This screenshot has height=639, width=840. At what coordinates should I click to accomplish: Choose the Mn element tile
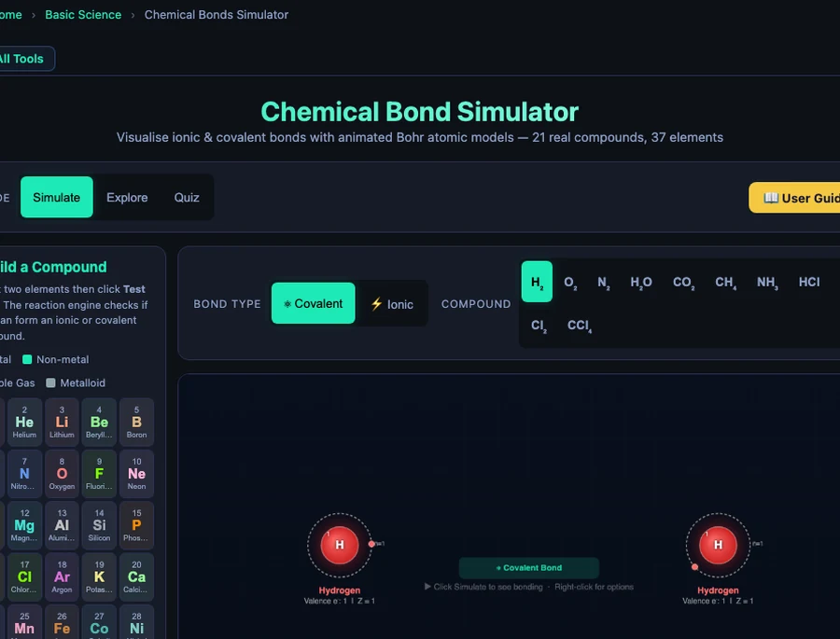pyautogui.click(x=24, y=622)
